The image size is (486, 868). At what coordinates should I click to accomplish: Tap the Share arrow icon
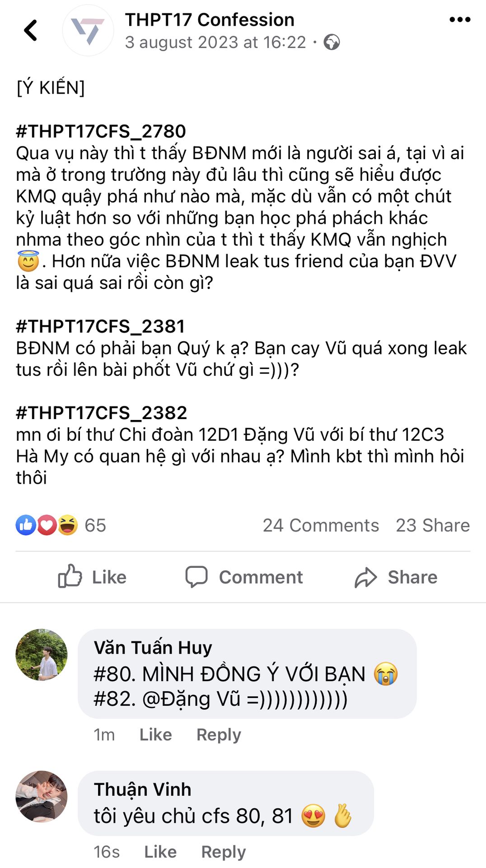coord(365,577)
